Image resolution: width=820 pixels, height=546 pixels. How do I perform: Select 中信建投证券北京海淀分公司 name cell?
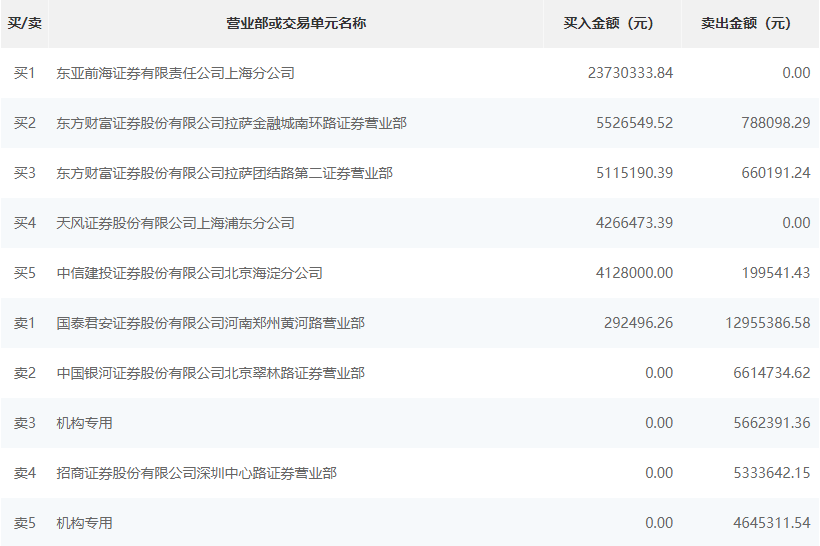pos(189,273)
